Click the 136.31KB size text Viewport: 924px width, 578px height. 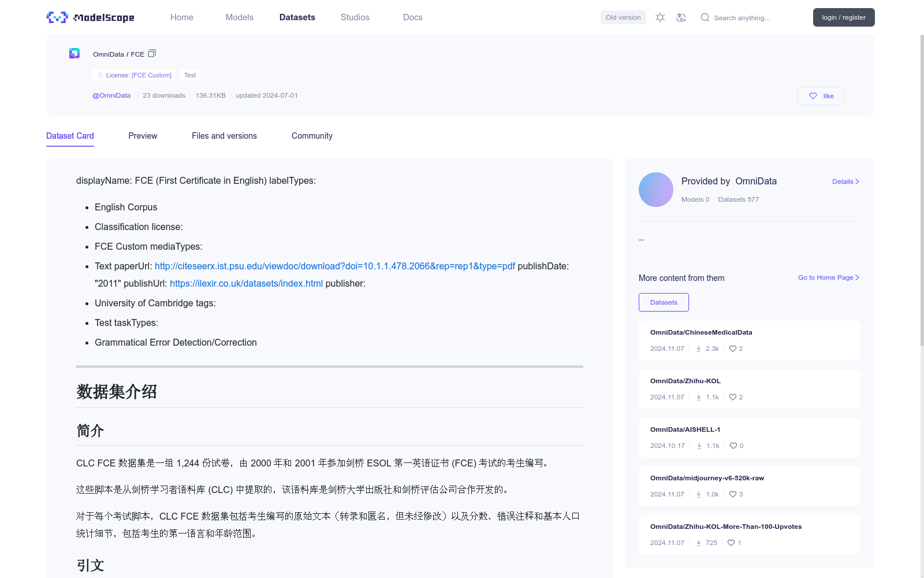point(210,95)
